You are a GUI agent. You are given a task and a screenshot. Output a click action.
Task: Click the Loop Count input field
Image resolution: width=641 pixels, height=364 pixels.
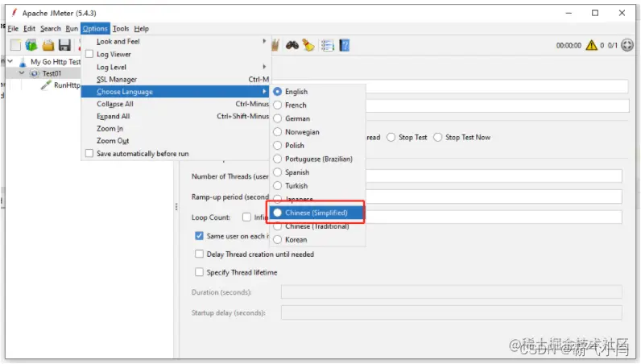494,217
